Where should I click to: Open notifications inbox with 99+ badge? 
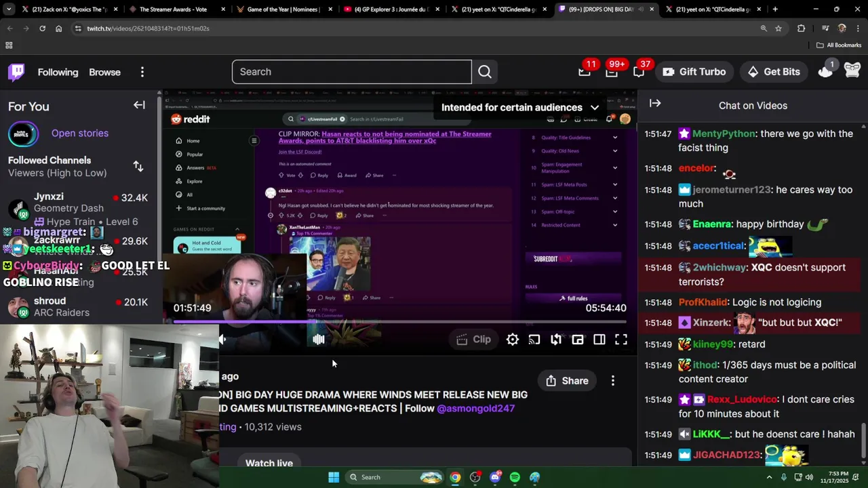[612, 71]
